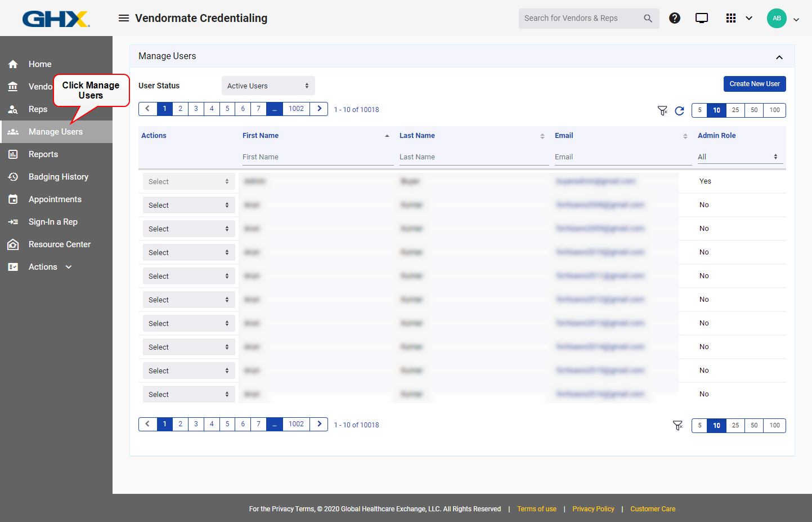Viewport: 812px width, 522px height.
Task: Refresh the users table
Action: [x=679, y=110]
